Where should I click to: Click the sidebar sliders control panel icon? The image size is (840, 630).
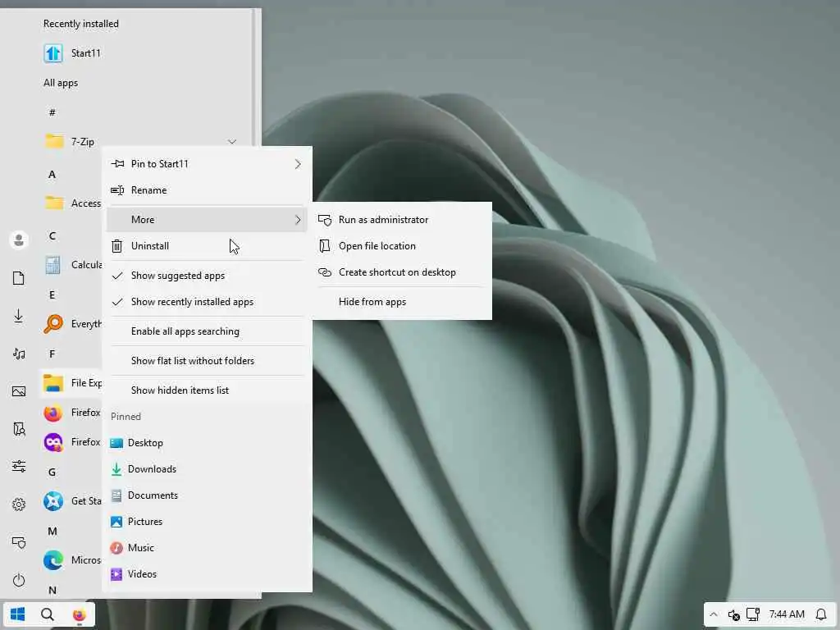(19, 466)
